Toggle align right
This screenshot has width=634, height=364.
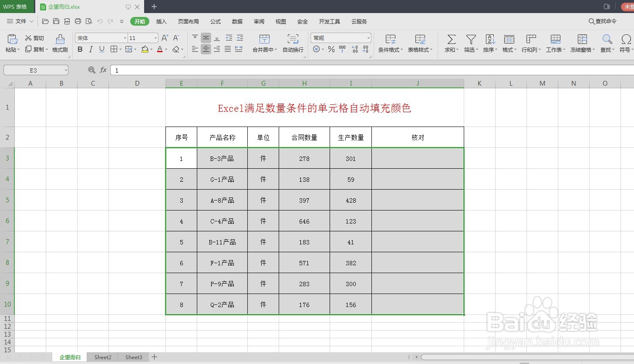click(217, 49)
